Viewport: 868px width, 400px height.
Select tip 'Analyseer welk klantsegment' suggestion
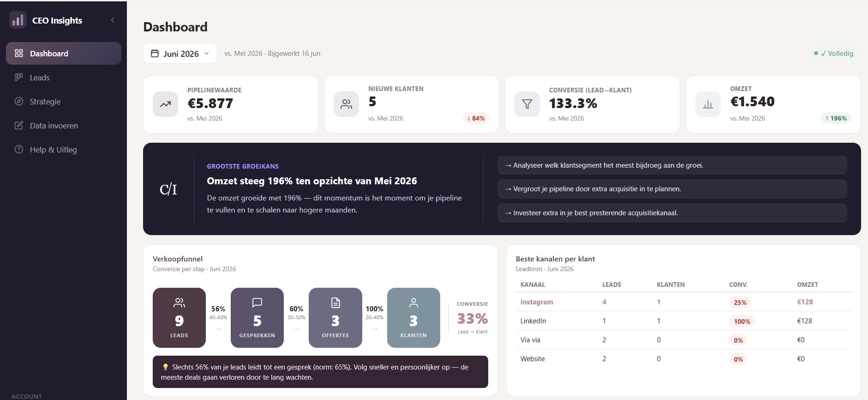click(x=672, y=165)
